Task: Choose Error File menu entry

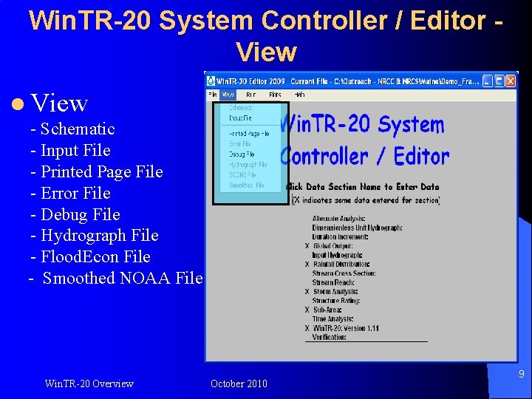Action: pos(239,144)
